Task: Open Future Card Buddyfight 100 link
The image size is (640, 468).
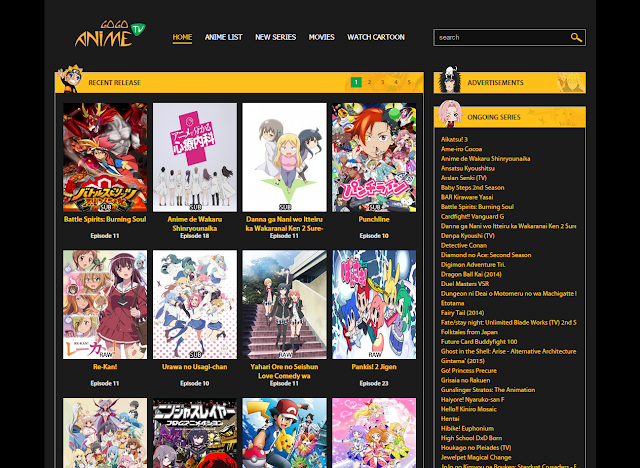Action: 479,342
